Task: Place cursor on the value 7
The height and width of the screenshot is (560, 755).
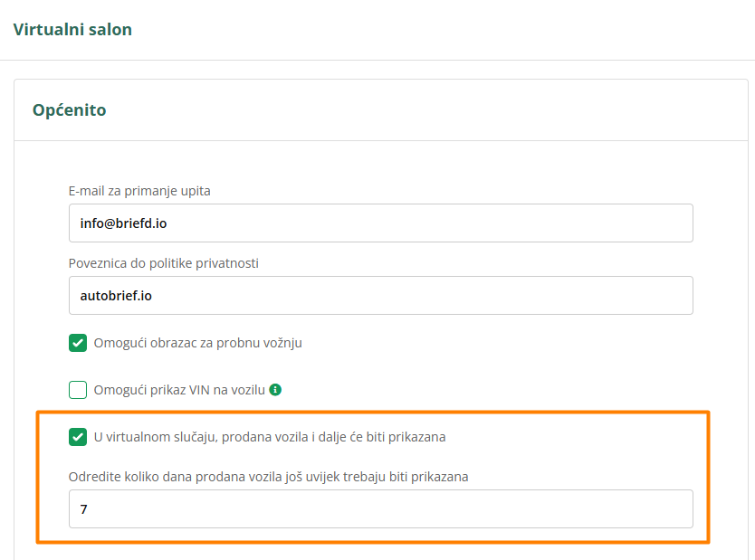Action: (x=83, y=509)
